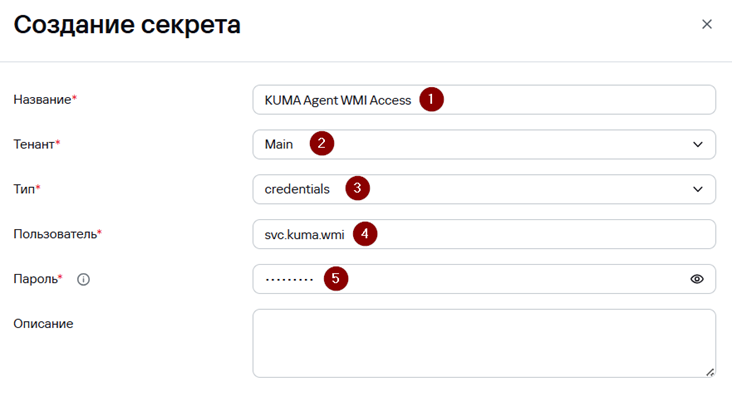732x406 pixels.
Task: Click the red badge numbered 4
Action: [365, 233]
